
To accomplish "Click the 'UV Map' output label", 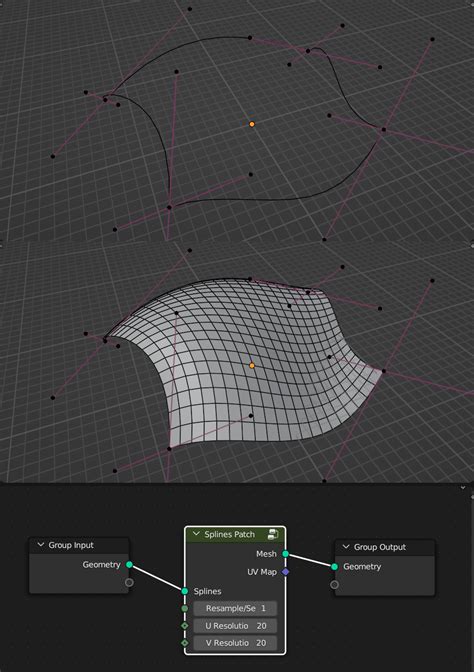I will (x=262, y=572).
